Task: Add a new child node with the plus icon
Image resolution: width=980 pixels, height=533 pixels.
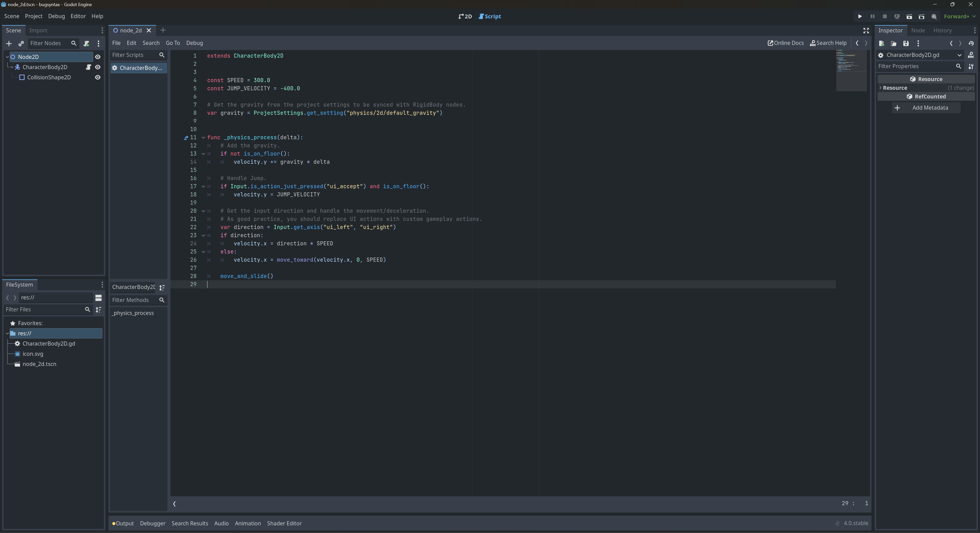Action: click(x=9, y=43)
